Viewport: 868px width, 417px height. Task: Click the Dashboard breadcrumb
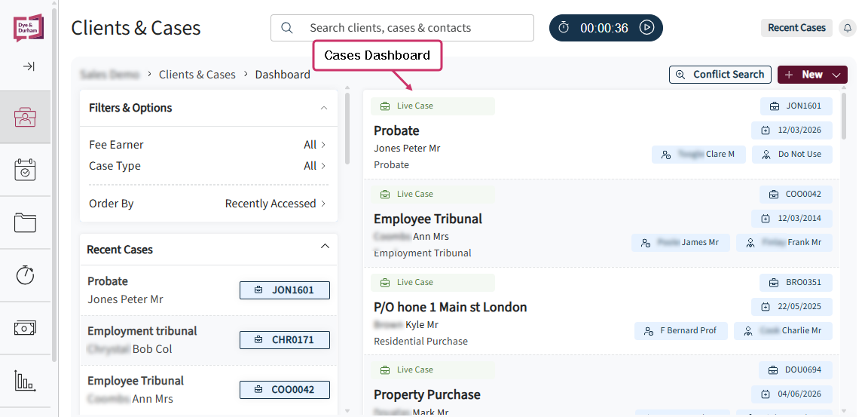point(283,74)
